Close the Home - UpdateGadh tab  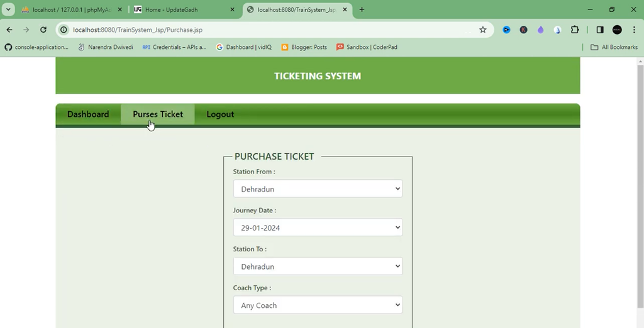233,9
